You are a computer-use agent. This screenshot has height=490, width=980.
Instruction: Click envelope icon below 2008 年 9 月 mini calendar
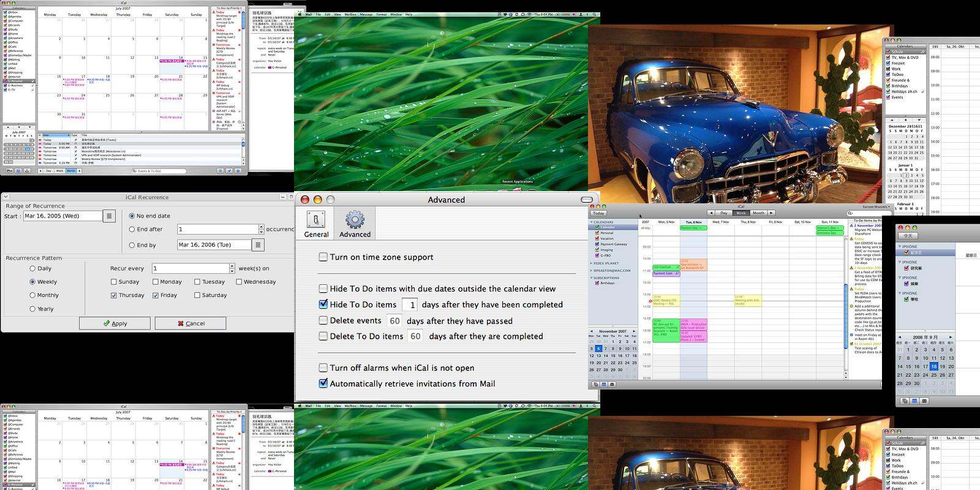(924, 401)
